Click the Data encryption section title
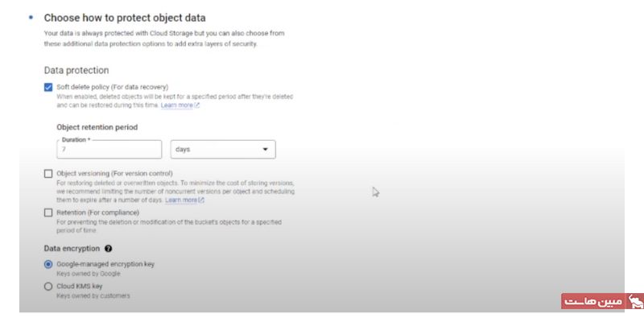Image resolution: width=644 pixels, height=322 pixels. [72, 250]
